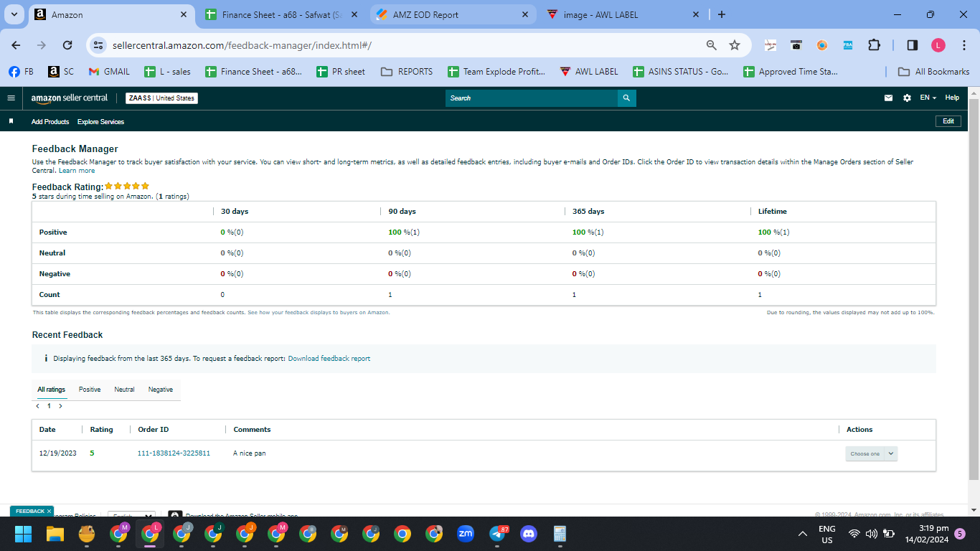Open the PR sheet bookmark
This screenshot has width=980, height=551.
click(341, 72)
